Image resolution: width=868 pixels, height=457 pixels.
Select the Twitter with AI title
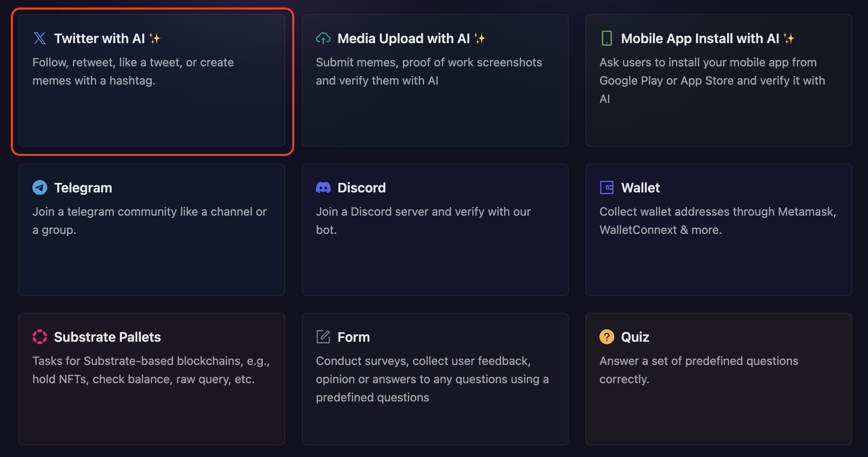[99, 39]
